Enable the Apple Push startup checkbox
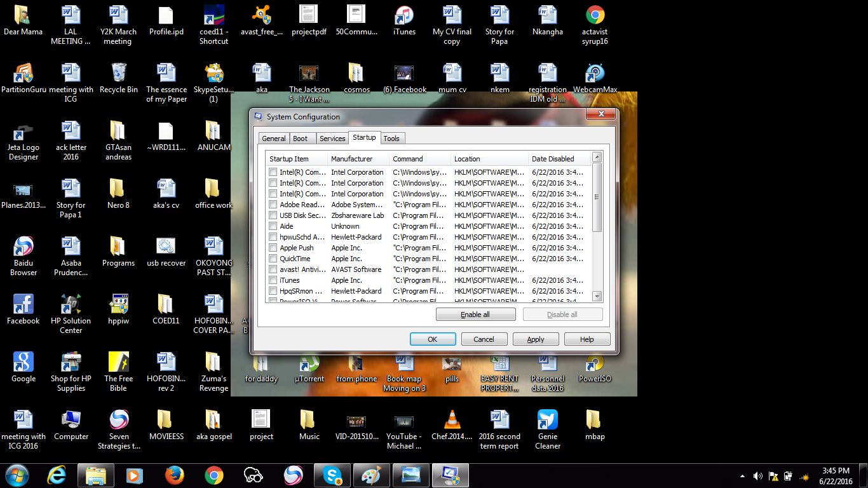Image resolution: width=868 pixels, height=488 pixels. pos(273,248)
